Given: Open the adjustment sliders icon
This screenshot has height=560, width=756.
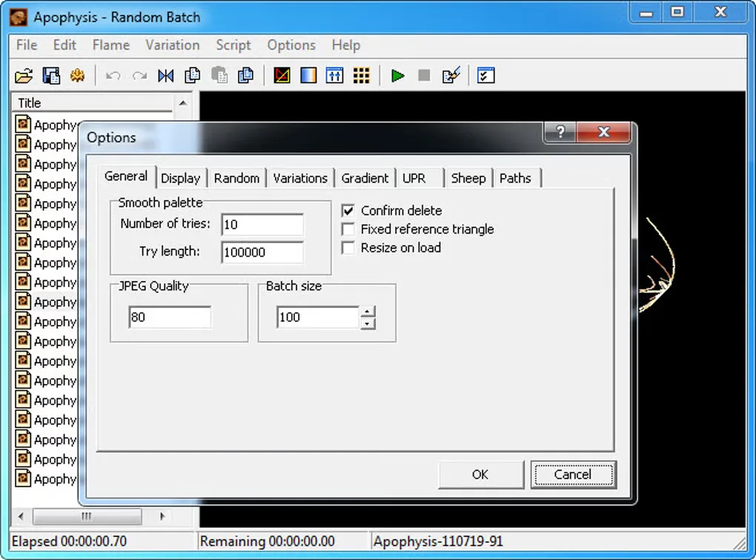Looking at the screenshot, I should (334, 76).
